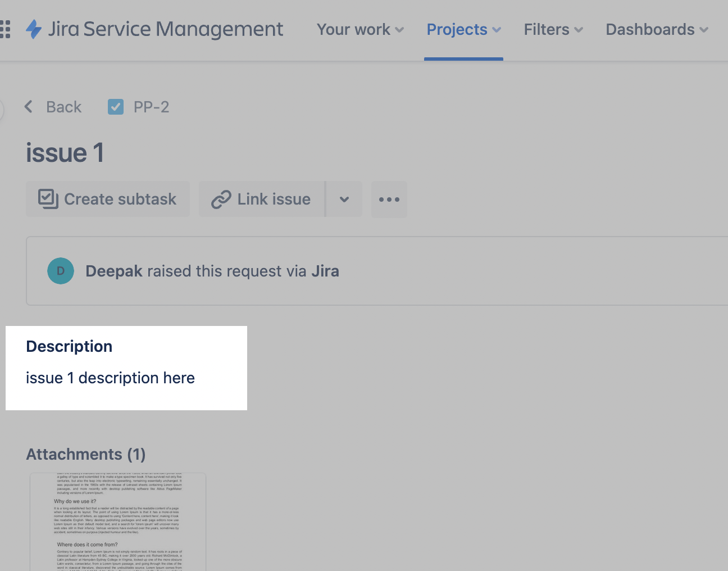
Task: Click the Jira lightning bolt logo
Action: click(x=34, y=29)
